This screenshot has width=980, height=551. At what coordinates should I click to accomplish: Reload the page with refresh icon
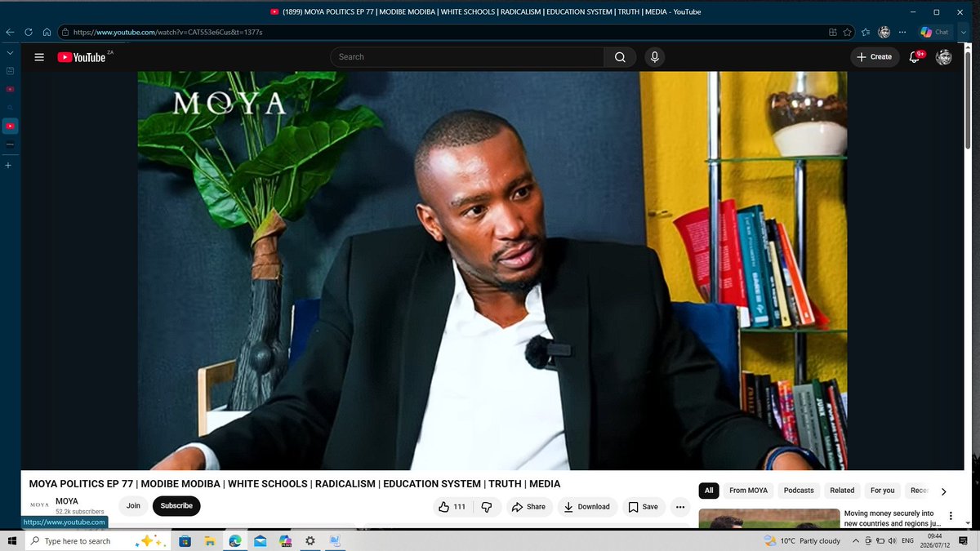coord(29,32)
